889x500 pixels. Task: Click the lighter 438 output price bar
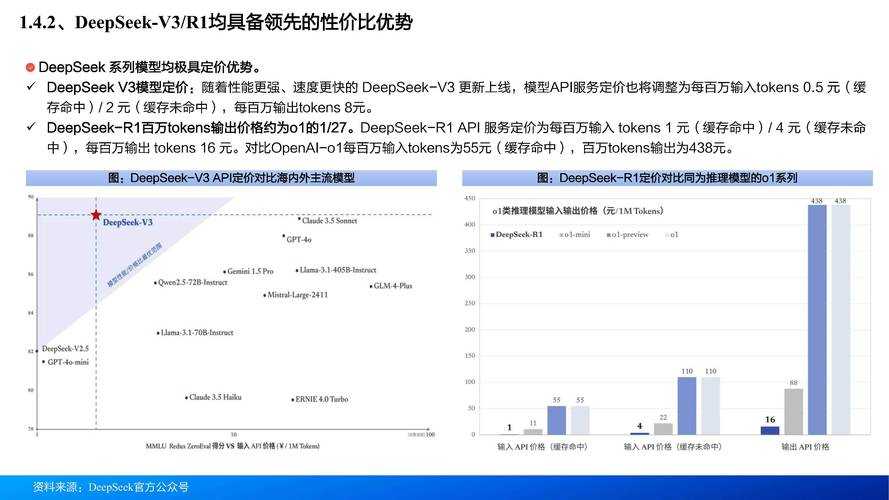tap(841, 320)
